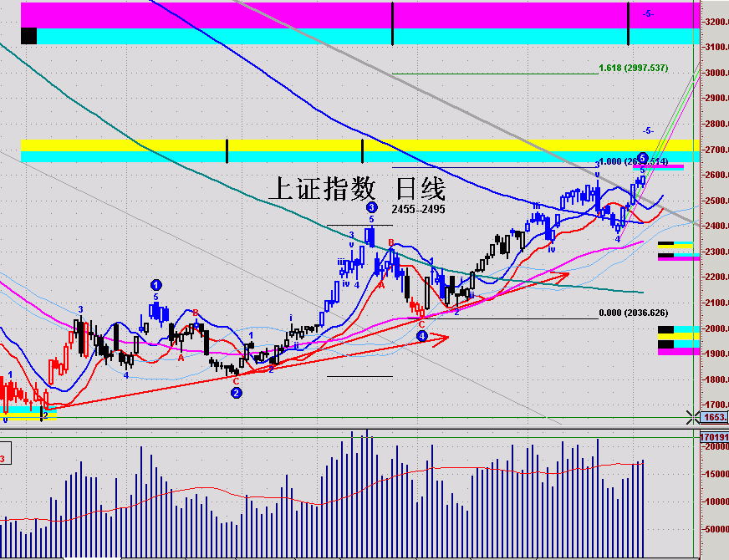The image size is (729, 560).
Task: Select the 2500 price axis label
Action: point(716,201)
